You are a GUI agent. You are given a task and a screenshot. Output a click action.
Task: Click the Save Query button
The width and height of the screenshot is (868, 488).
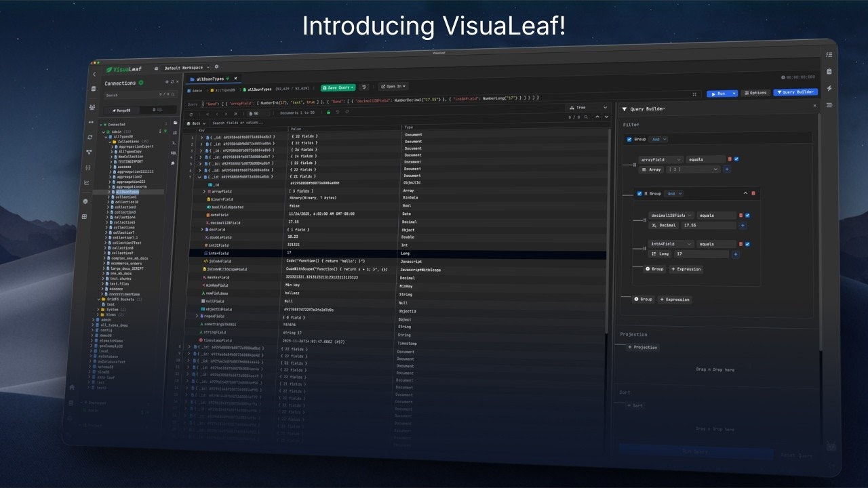pos(338,87)
